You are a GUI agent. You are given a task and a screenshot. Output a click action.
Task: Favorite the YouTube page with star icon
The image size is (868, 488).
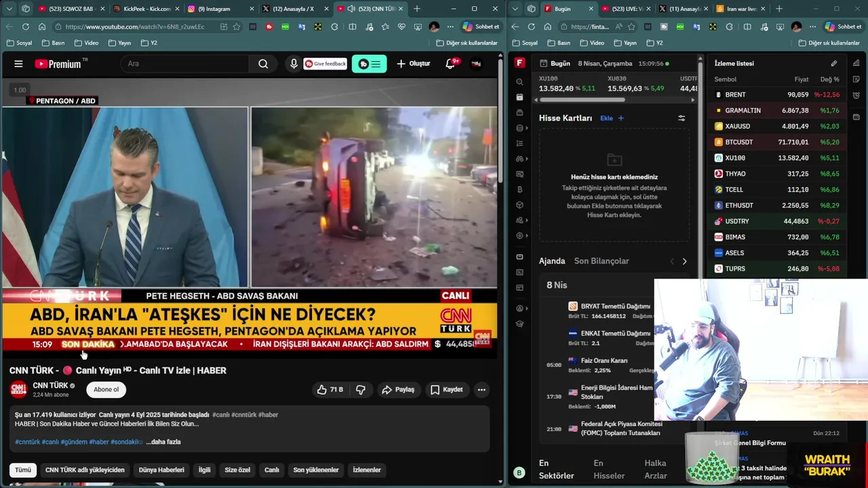click(x=237, y=26)
